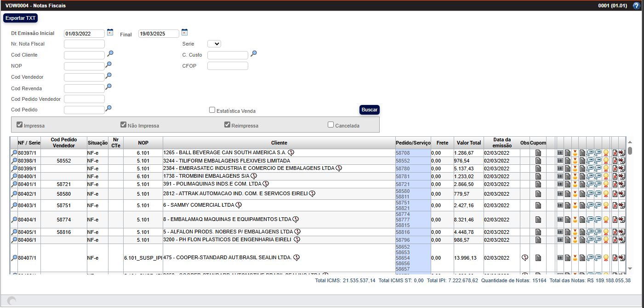Click the red X document icon for 80399/1
The width and height of the screenshot is (644, 308).
(615, 169)
